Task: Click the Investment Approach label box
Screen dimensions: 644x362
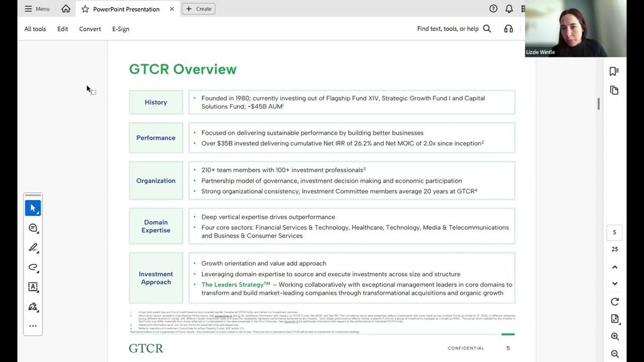Action: point(156,278)
